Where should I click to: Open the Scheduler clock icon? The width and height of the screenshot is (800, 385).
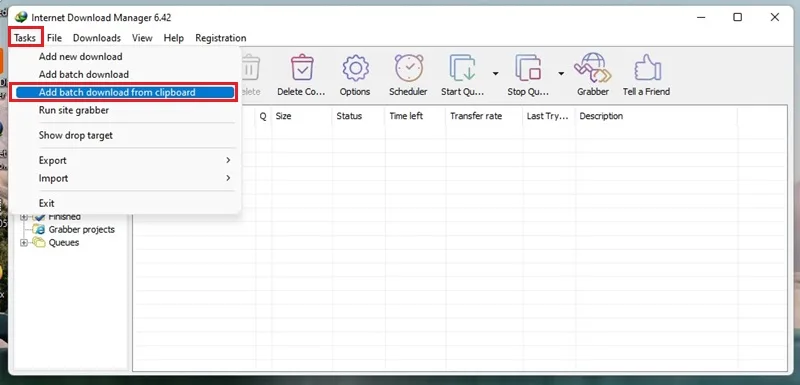[409, 68]
